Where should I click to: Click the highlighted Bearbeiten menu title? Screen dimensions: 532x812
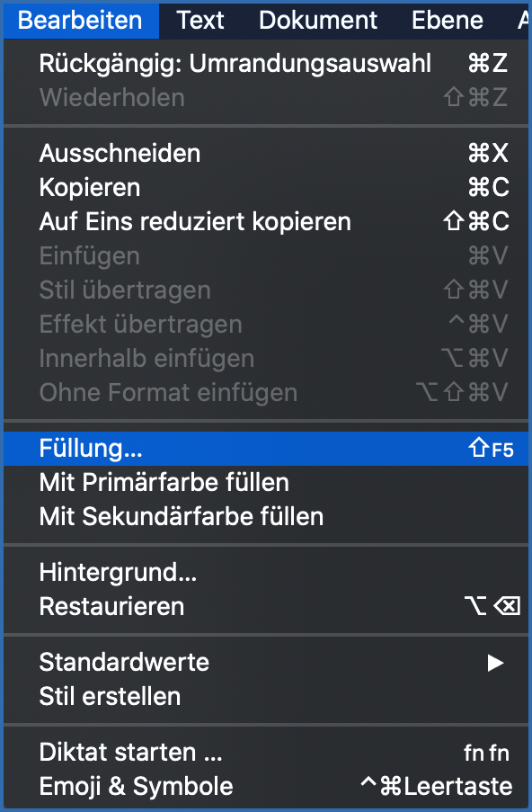81,20
